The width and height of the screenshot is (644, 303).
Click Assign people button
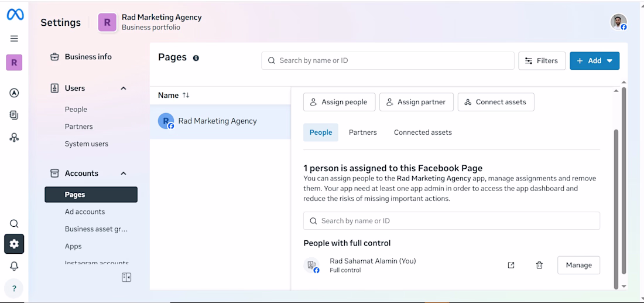[x=339, y=102]
